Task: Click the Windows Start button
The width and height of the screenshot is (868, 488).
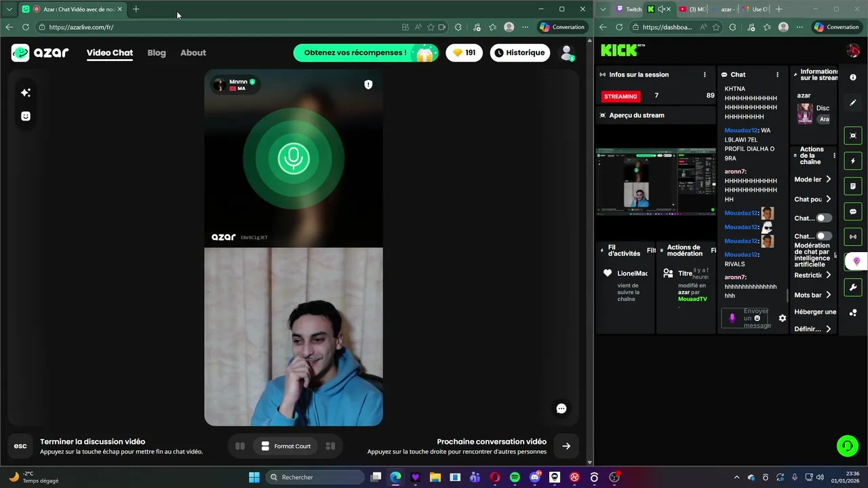Action: (x=254, y=477)
